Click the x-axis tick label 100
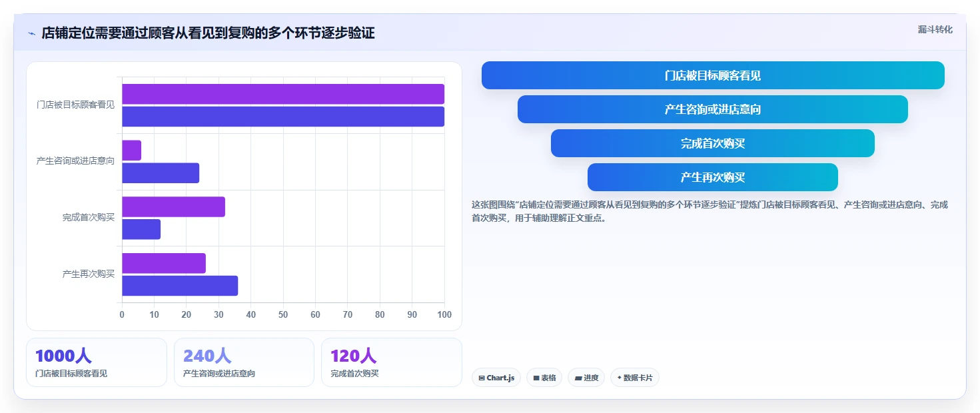 (x=444, y=314)
